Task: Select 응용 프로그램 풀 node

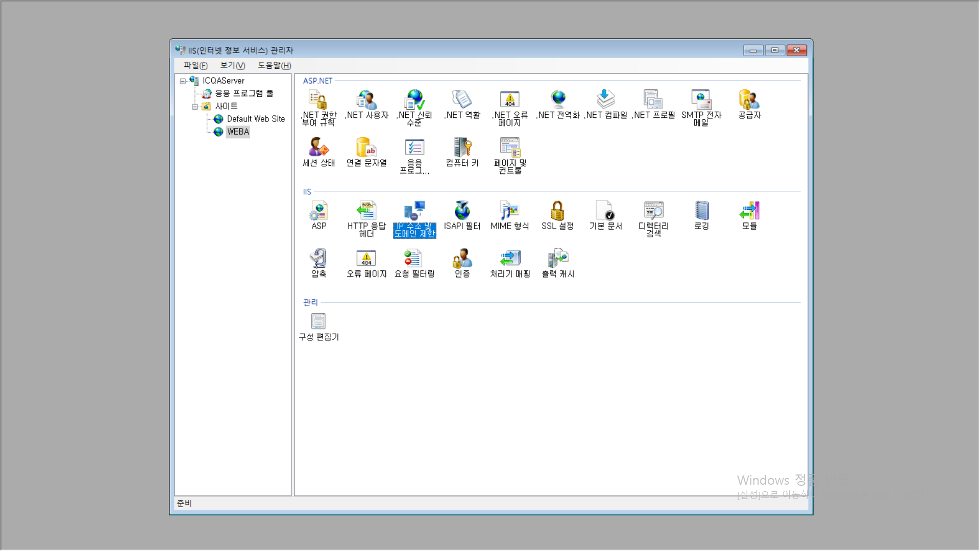Action: tap(243, 93)
